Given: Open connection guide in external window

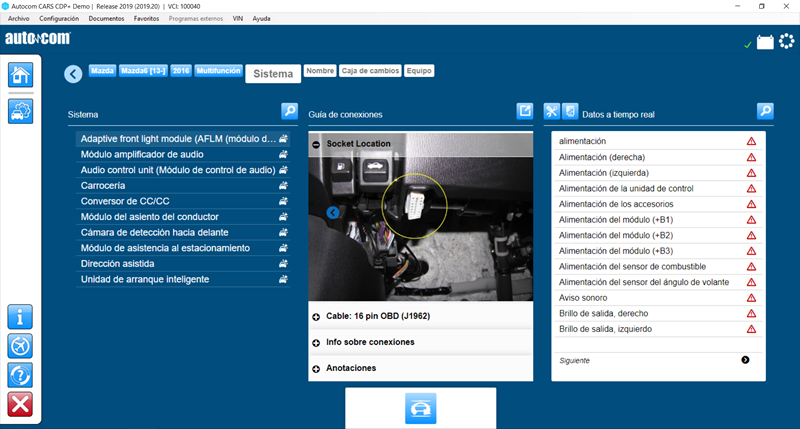Looking at the screenshot, I should click(524, 111).
